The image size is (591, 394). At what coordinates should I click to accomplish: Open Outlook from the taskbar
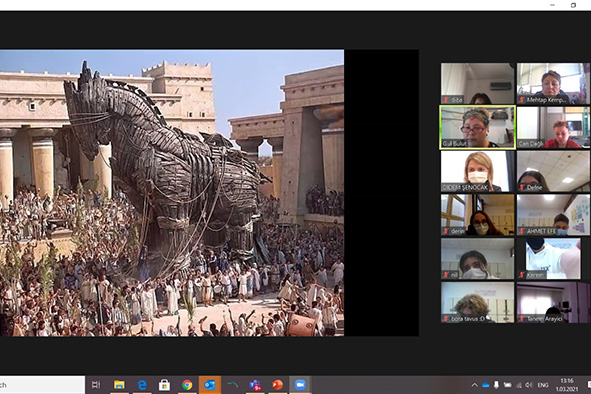(x=210, y=385)
